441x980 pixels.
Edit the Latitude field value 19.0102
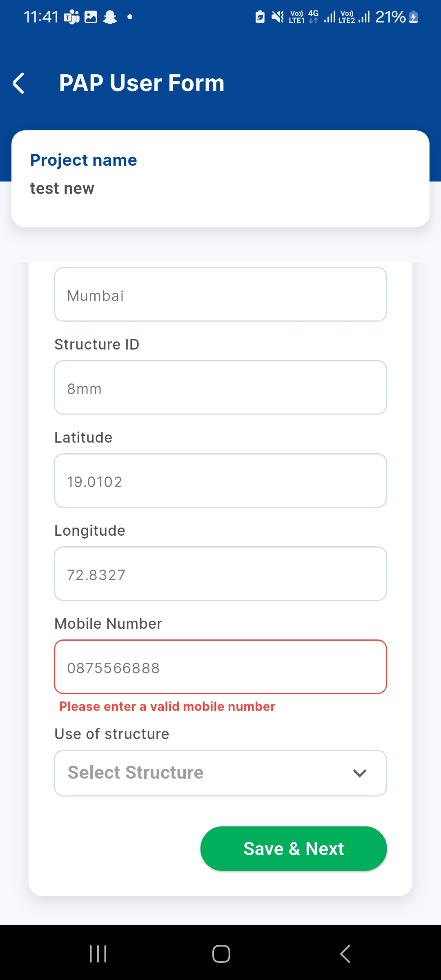[x=220, y=481]
